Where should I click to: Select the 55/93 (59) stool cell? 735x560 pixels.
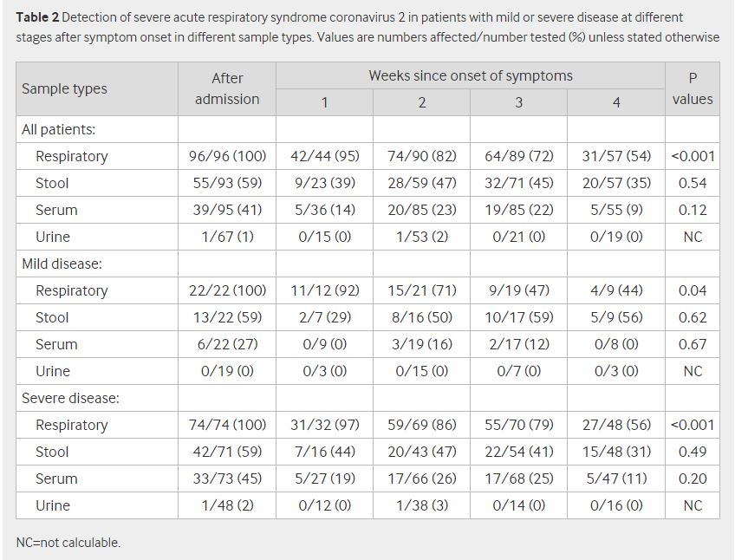tap(227, 183)
